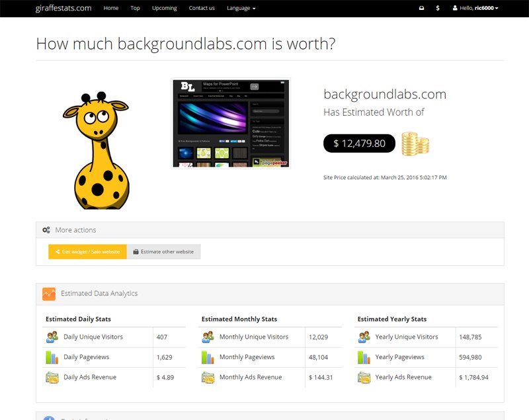Click the Daily Pageviews bar chart icon

[52, 357]
